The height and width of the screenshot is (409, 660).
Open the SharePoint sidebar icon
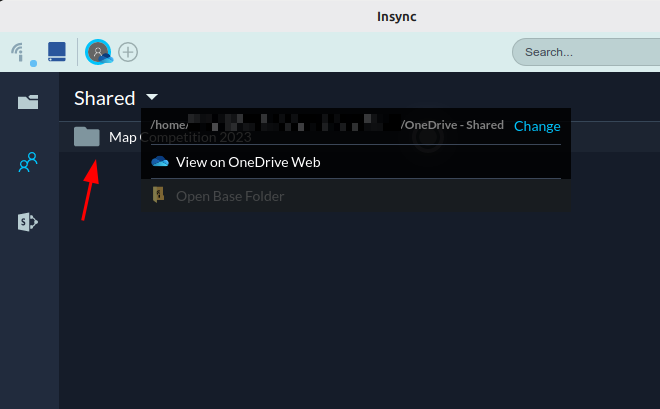(x=28, y=222)
